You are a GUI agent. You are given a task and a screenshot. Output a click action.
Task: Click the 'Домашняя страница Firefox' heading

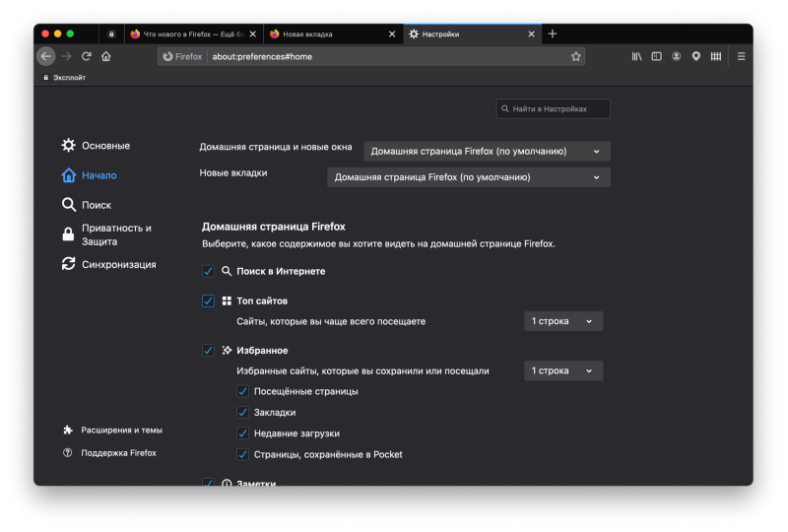click(x=274, y=227)
